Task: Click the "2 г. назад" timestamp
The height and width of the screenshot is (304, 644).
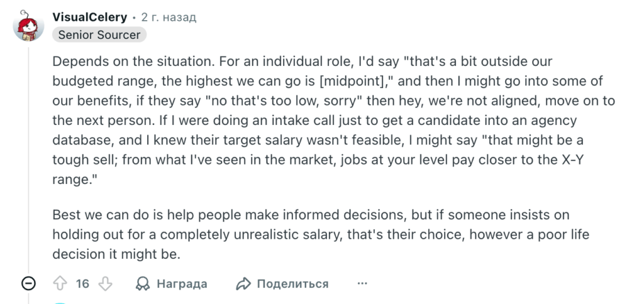Action: pyautogui.click(x=169, y=17)
